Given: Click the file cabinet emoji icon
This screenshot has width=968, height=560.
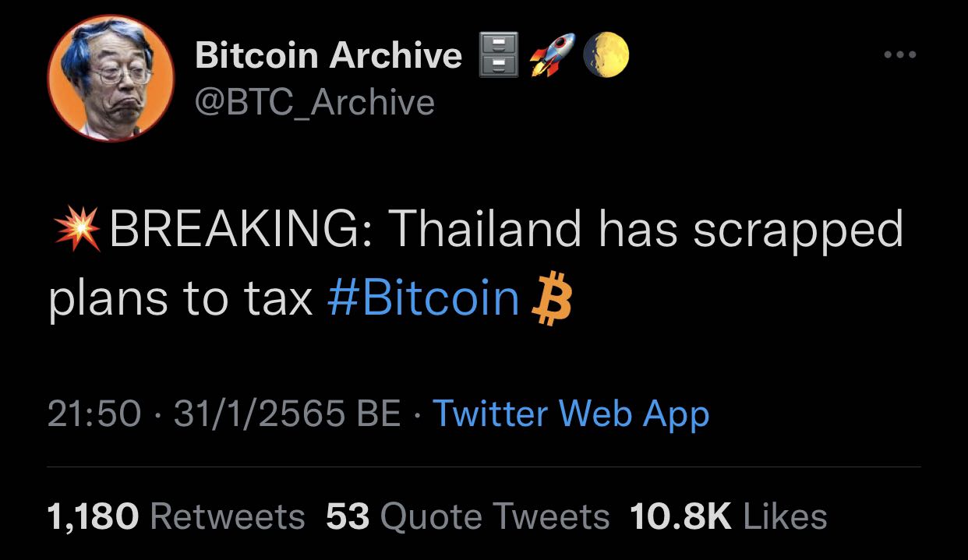Looking at the screenshot, I should click(x=498, y=56).
